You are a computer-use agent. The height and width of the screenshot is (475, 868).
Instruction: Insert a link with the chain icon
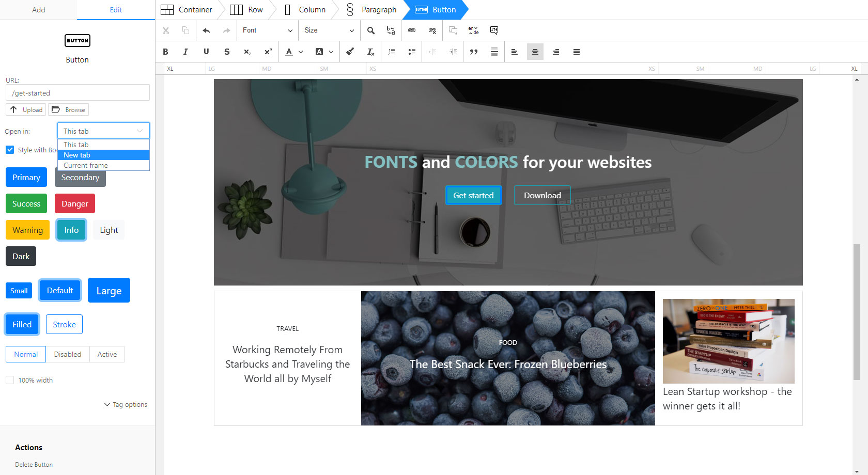412,30
